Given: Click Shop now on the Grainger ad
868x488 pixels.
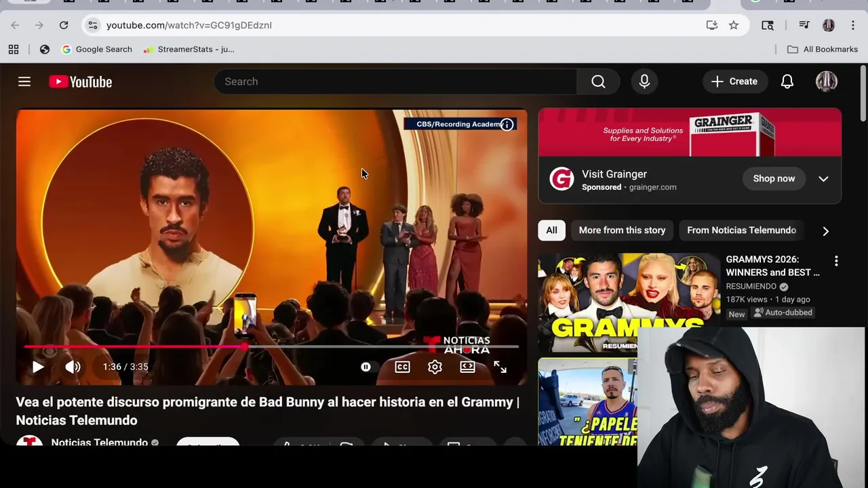Looking at the screenshot, I should [774, 178].
